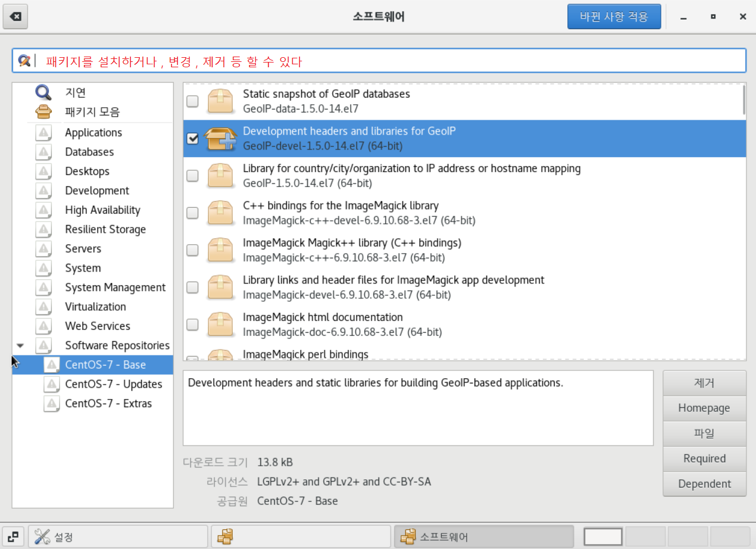This screenshot has height=549, width=756.
Task: Click the warning icon next to CentOS-7 - Updates
Action: click(52, 384)
